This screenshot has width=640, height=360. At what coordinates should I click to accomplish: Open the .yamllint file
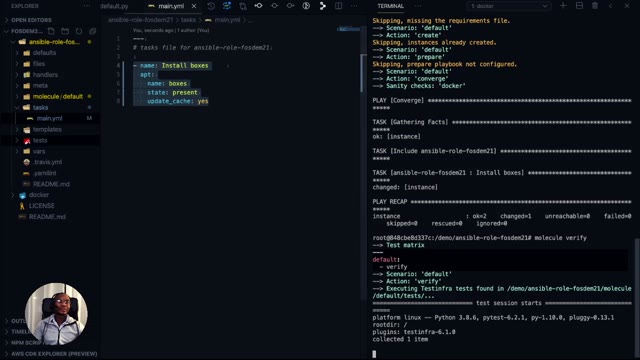tap(44, 173)
